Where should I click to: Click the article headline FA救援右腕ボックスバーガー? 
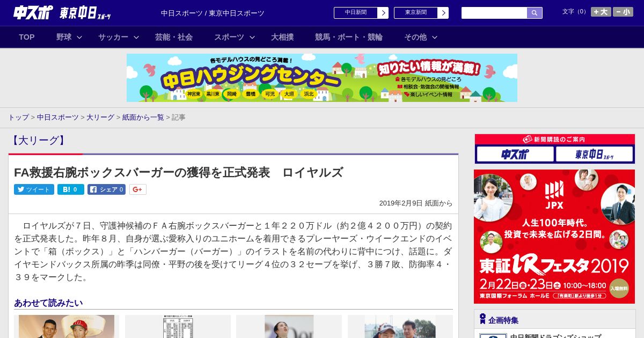point(178,172)
